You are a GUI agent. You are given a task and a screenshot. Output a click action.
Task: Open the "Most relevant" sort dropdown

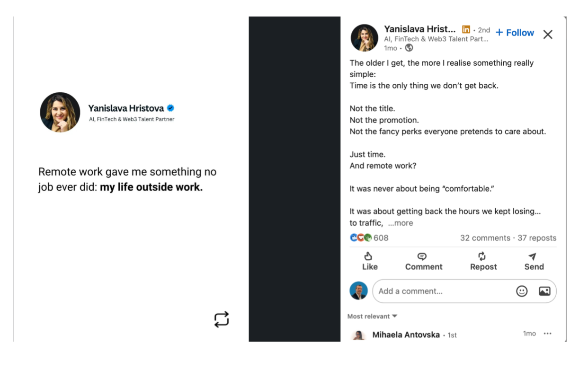click(x=372, y=316)
